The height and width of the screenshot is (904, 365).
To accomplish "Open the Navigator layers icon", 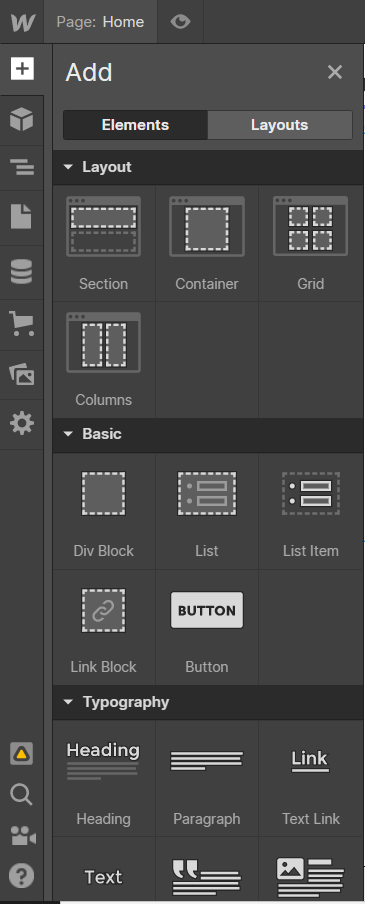I will click(21, 168).
